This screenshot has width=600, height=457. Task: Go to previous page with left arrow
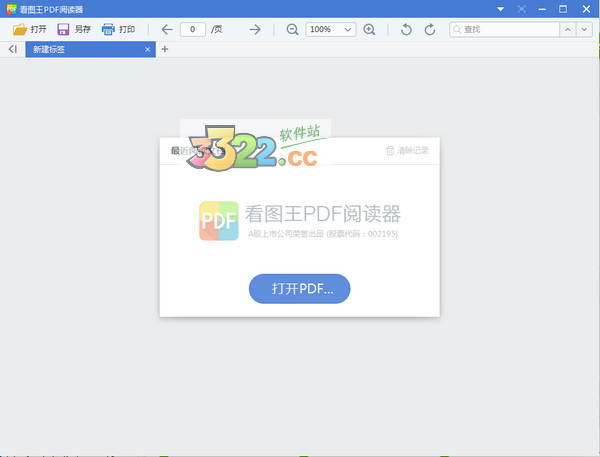(167, 29)
